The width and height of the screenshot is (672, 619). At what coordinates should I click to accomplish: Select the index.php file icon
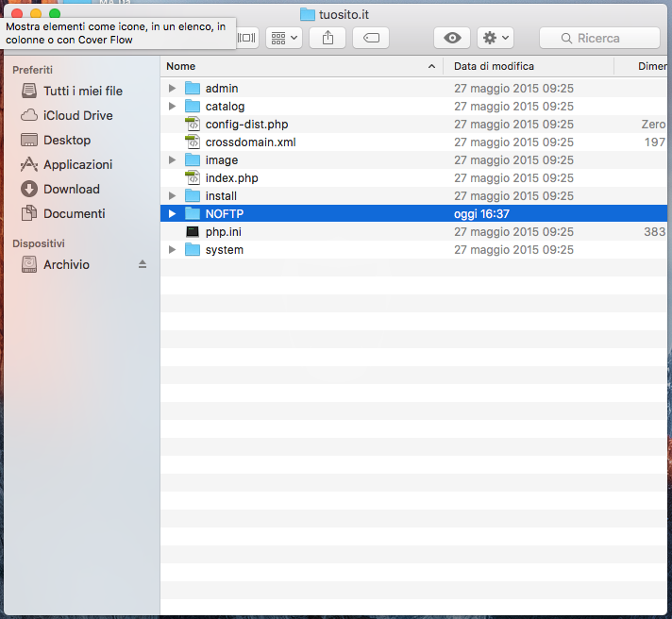point(193,177)
